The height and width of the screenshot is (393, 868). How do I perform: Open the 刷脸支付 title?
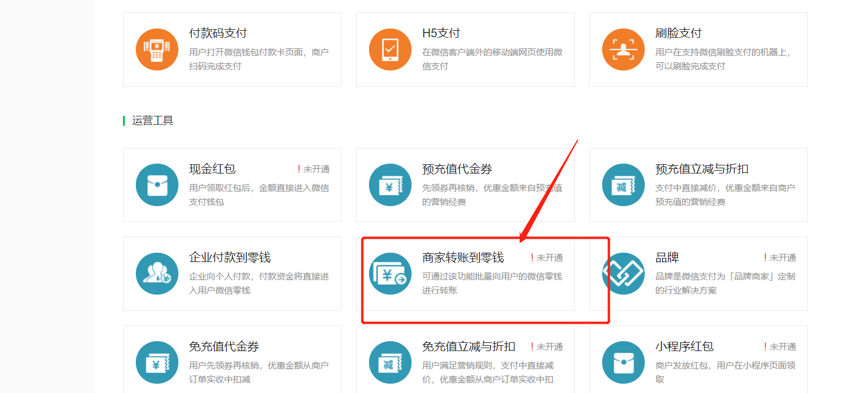pos(679,33)
